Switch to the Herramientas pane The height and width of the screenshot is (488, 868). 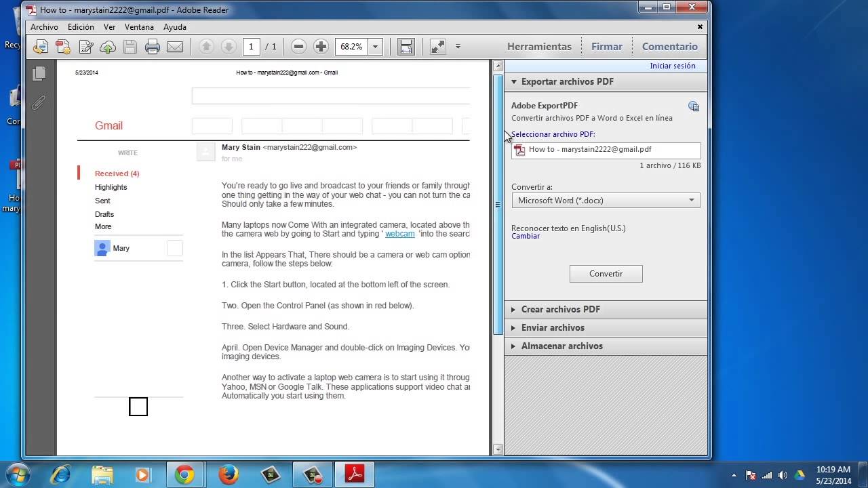click(539, 47)
